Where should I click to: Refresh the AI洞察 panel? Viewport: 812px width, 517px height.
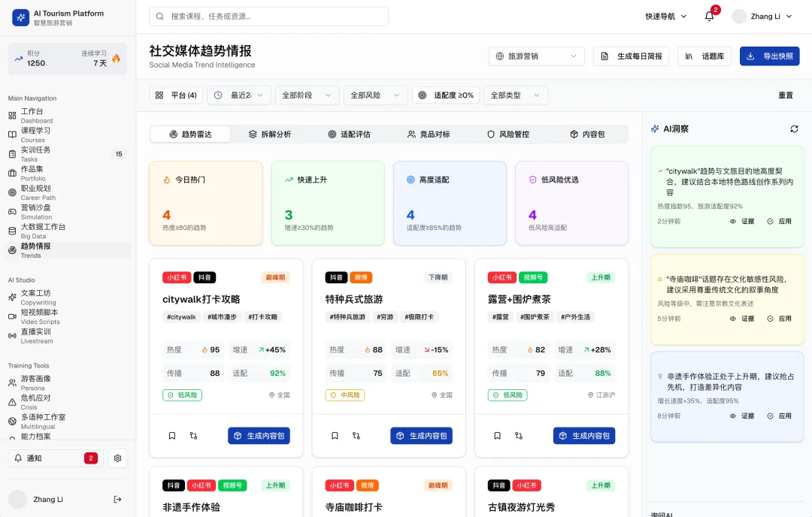pos(794,128)
